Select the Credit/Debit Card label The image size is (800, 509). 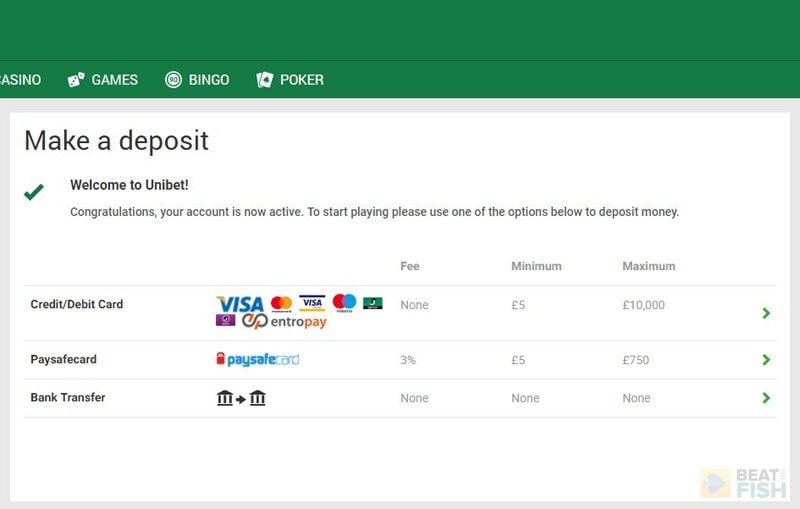pos(77,304)
